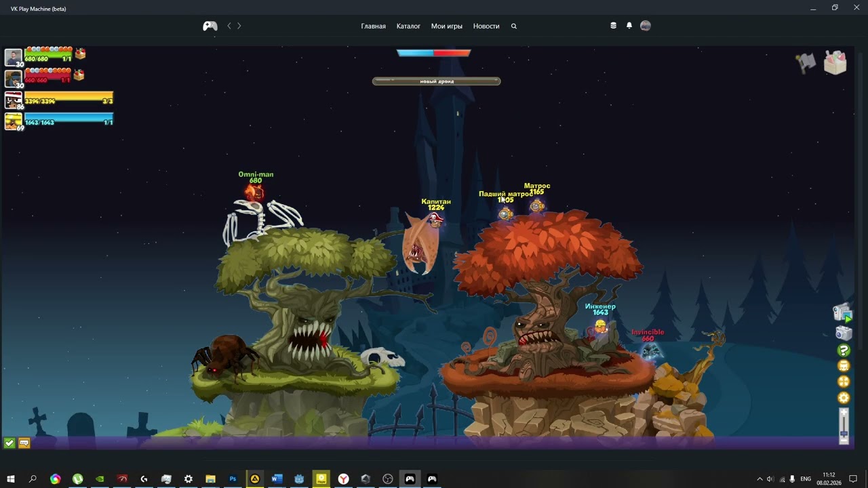868x488 pixels.
Task: Open File Explorer from the taskbar
Action: [x=210, y=479]
